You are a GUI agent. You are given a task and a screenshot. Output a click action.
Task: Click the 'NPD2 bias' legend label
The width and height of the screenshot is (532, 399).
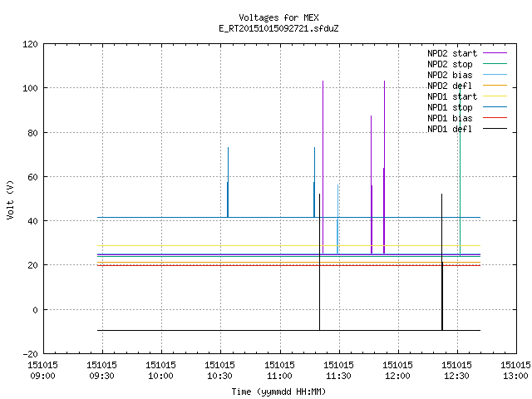tap(450, 75)
